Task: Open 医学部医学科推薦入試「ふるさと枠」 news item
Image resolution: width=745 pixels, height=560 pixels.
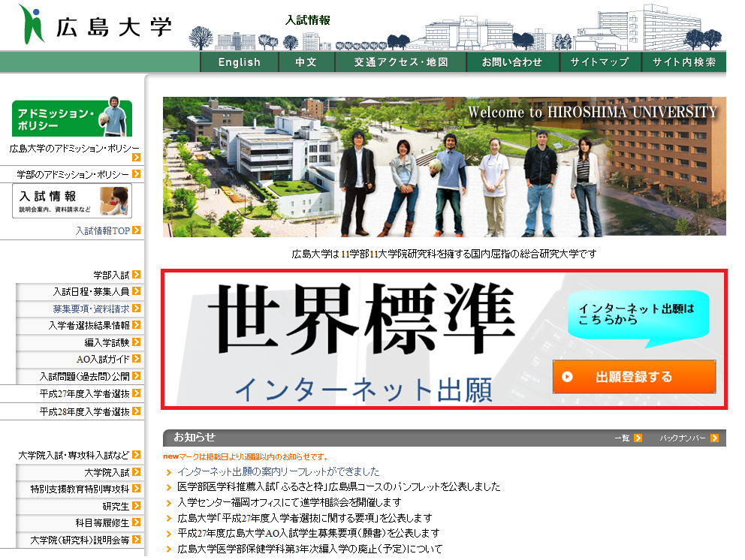Action: pos(339,487)
